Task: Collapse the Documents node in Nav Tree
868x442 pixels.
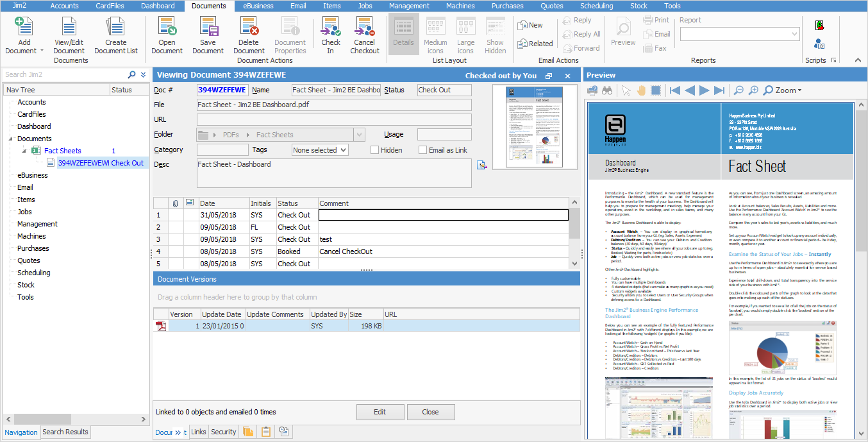Action: pos(10,139)
